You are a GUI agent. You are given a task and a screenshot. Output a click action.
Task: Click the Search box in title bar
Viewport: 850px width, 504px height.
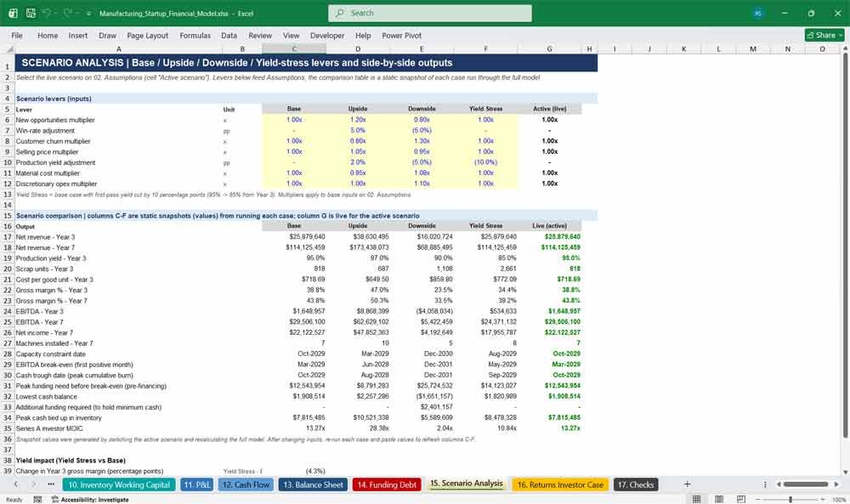[429, 13]
